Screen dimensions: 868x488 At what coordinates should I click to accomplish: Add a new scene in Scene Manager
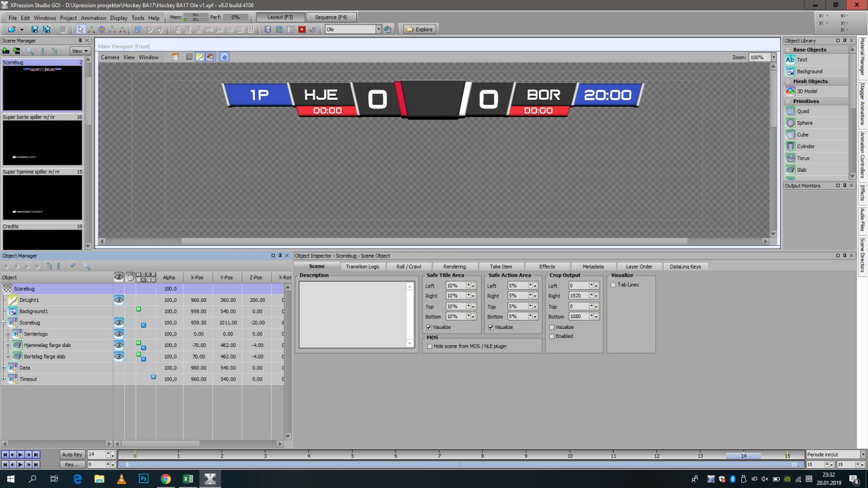coord(6,51)
